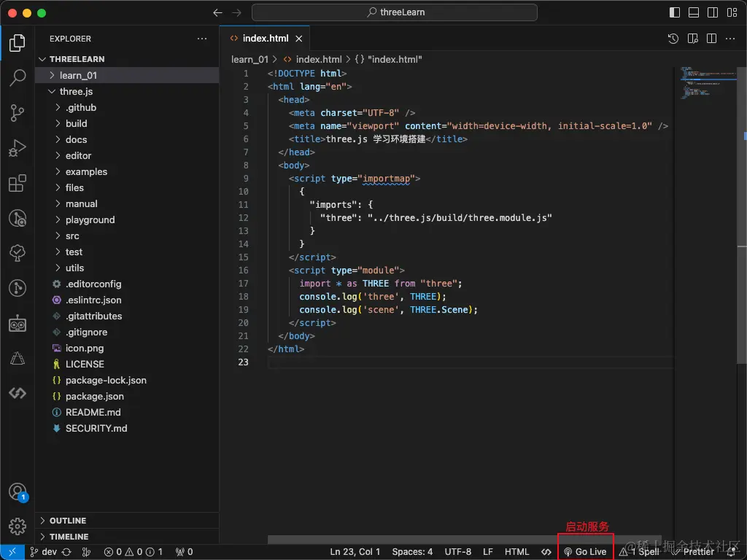Open the Extensions view
This screenshot has width=747, height=560.
pos(18,183)
